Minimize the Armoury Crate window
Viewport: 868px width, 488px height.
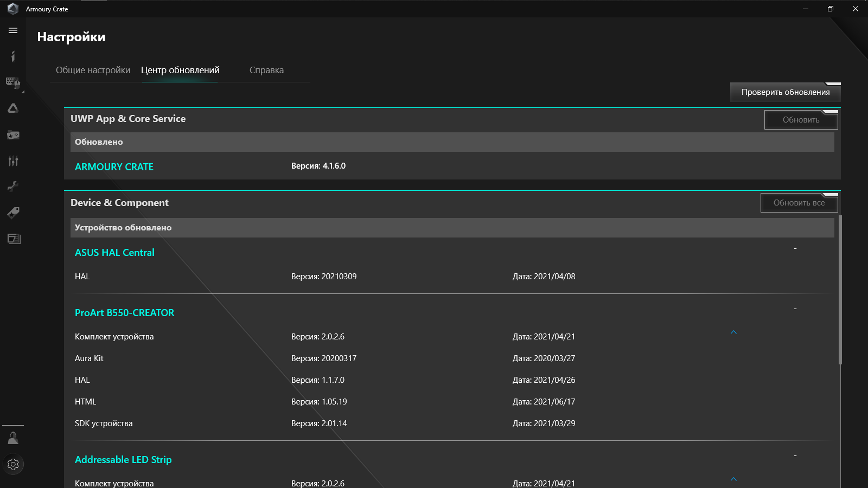click(x=806, y=9)
